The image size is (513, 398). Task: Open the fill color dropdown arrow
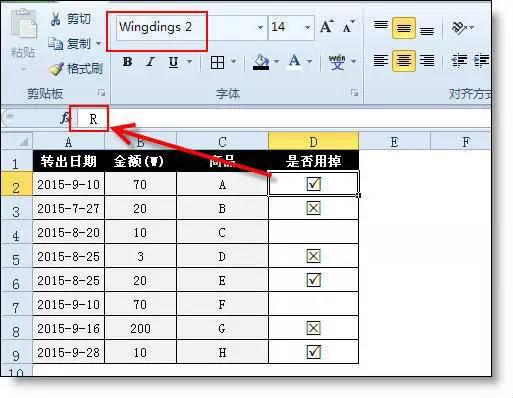click(x=276, y=62)
